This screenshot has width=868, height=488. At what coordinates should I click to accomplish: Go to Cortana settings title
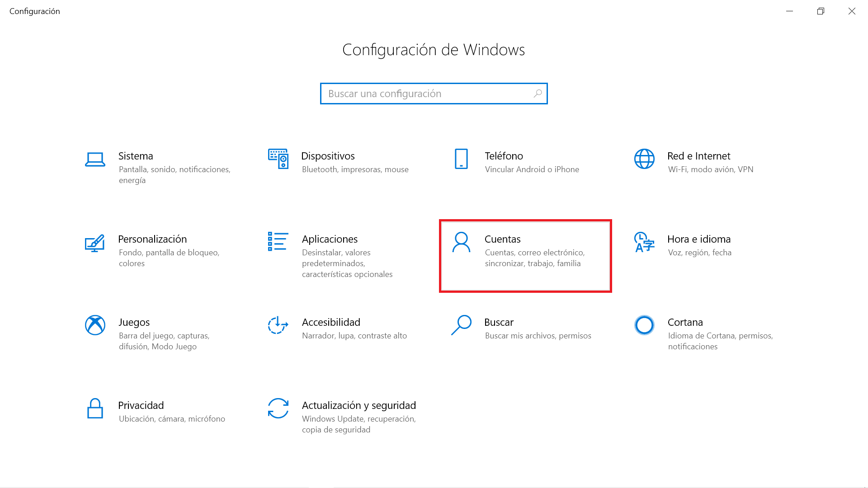tap(685, 322)
